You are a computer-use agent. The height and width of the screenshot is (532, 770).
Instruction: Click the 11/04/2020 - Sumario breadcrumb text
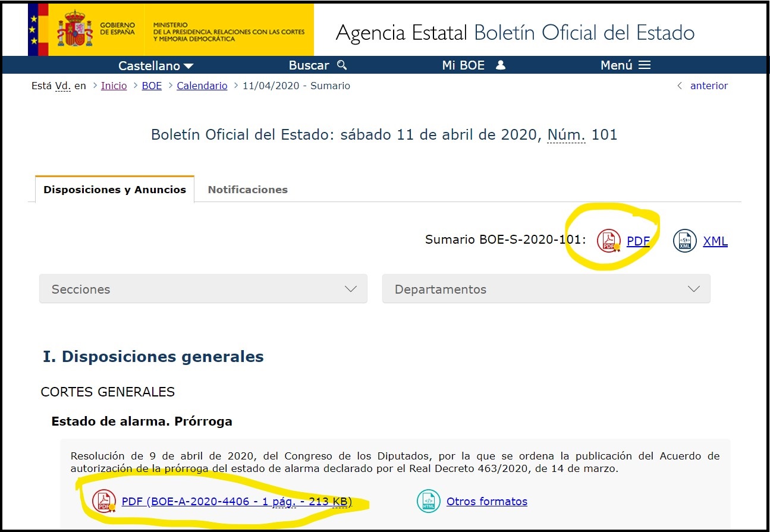coord(296,86)
